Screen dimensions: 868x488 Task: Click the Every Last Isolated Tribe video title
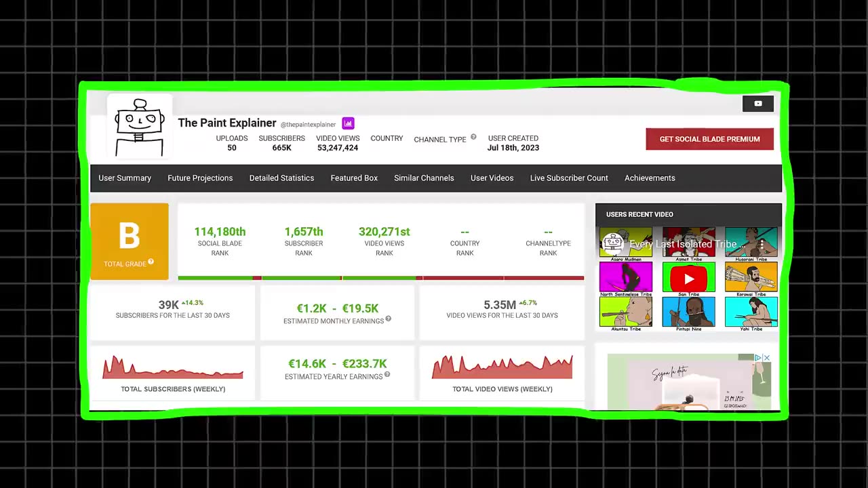(688, 244)
